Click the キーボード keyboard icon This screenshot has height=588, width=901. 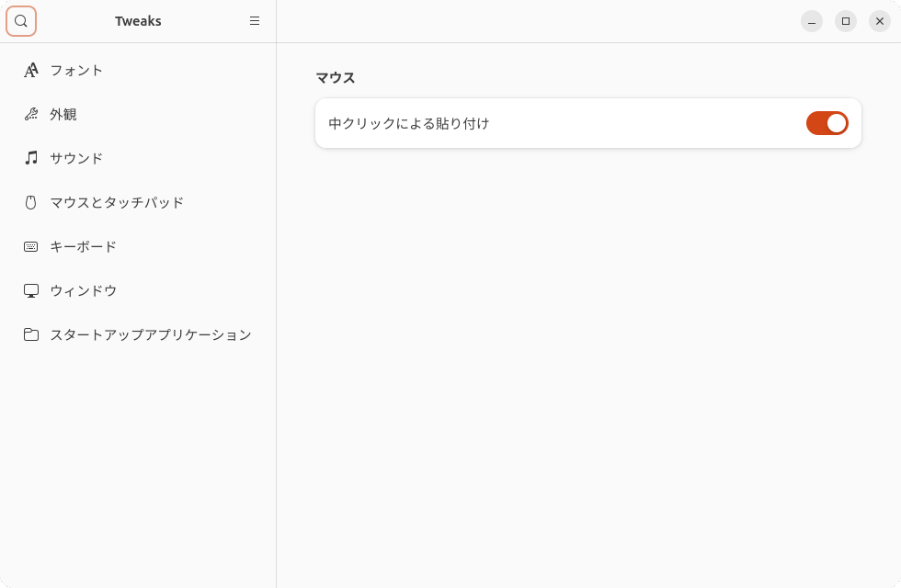[x=31, y=246]
